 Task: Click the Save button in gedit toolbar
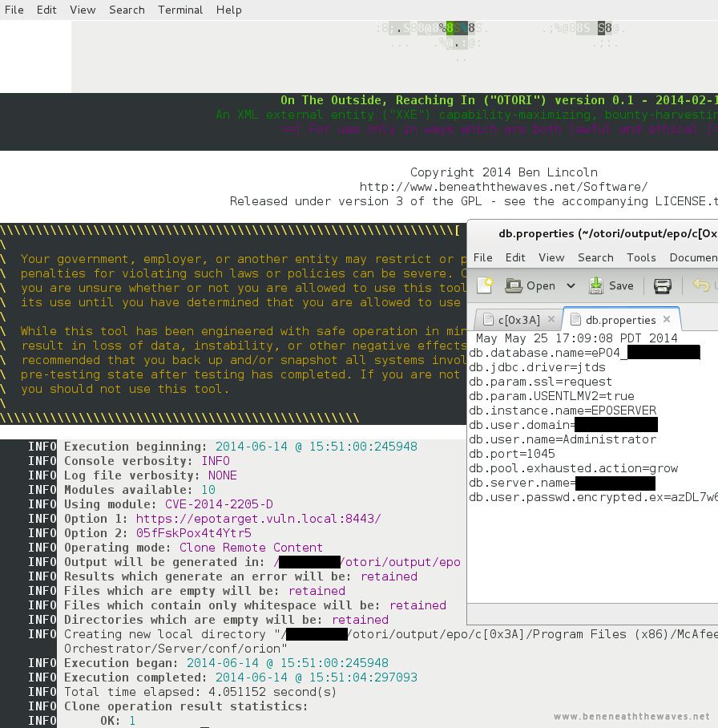[x=611, y=285]
